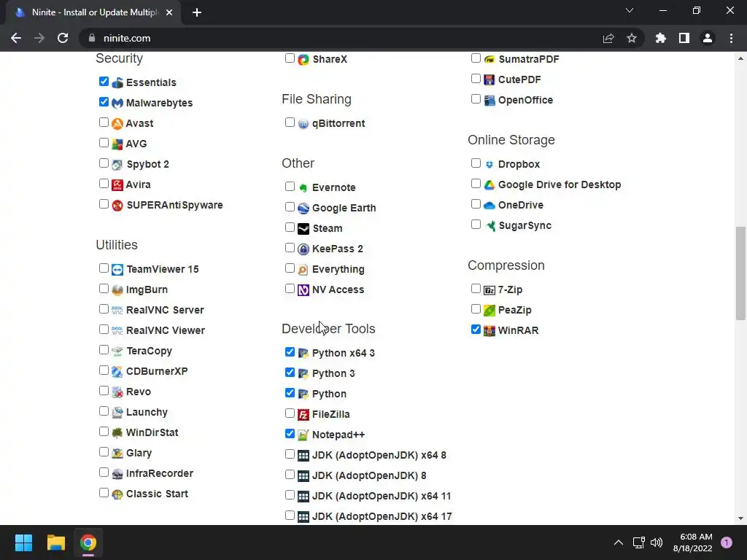Click the qBittorrent icon
Screen dimensions: 747x560
[x=303, y=124]
